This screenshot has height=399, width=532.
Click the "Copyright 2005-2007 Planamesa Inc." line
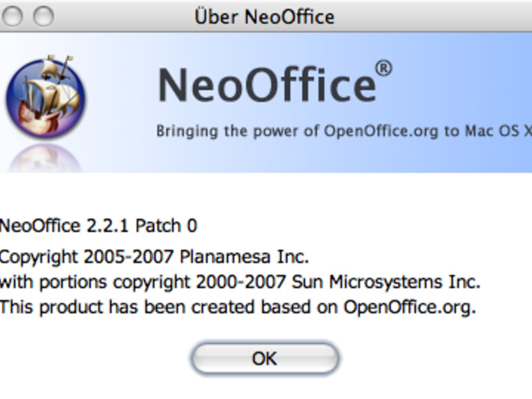[x=153, y=257]
